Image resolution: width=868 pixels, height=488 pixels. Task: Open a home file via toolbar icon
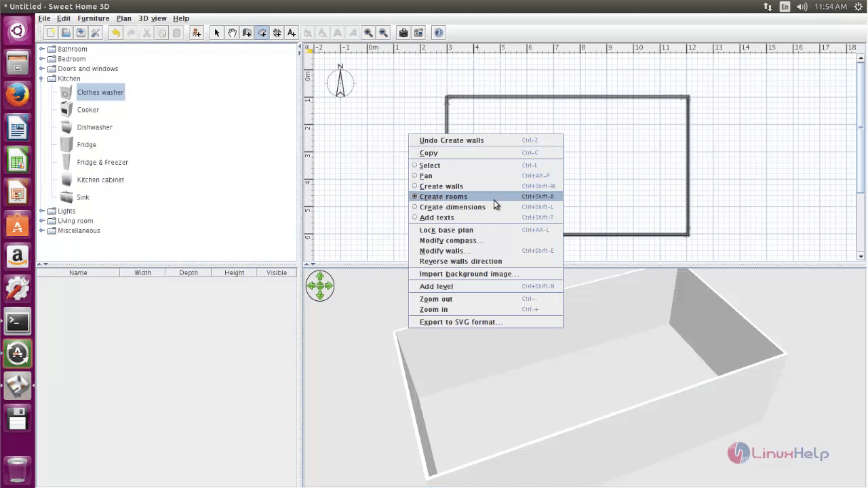pos(66,33)
